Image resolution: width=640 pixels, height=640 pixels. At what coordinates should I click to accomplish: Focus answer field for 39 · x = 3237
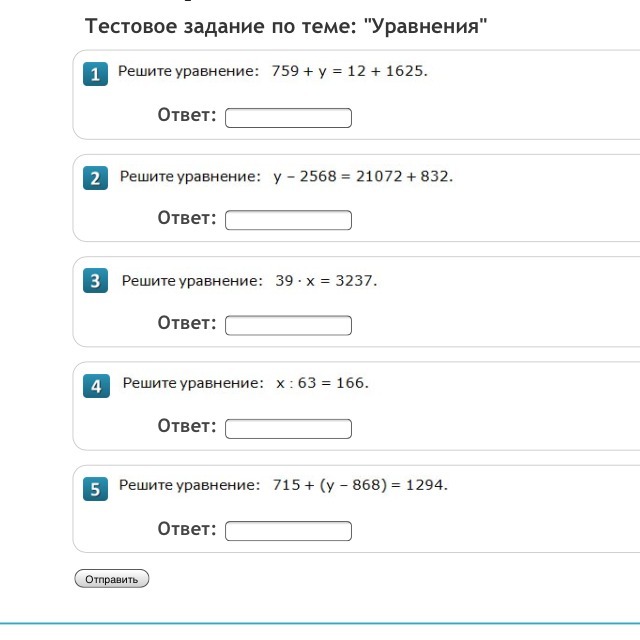tap(288, 325)
